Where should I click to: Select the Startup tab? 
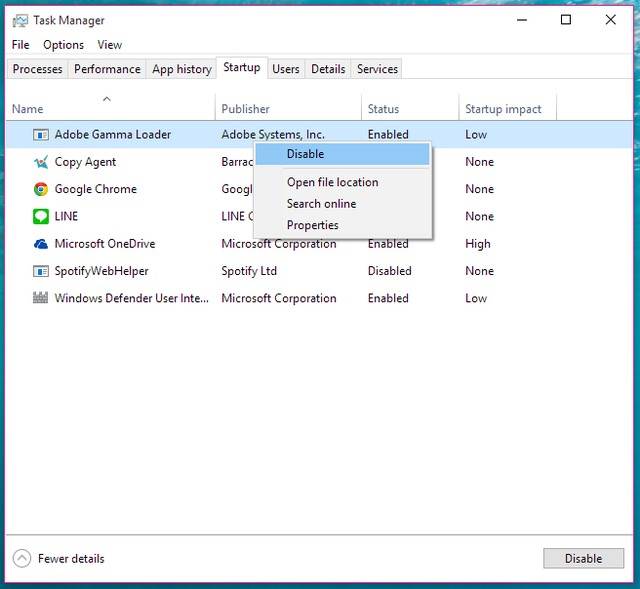[x=242, y=67]
